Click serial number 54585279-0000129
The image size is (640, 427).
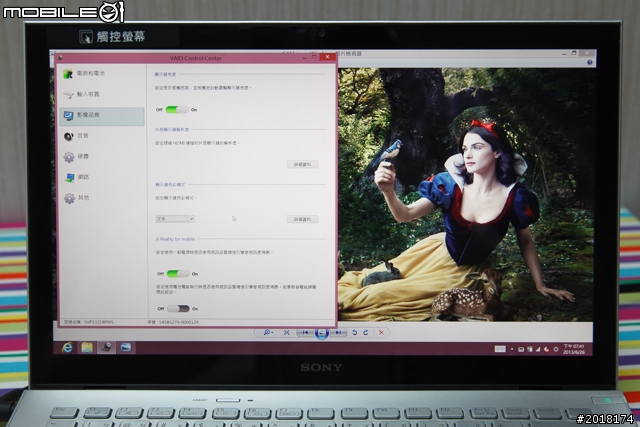coord(179,322)
